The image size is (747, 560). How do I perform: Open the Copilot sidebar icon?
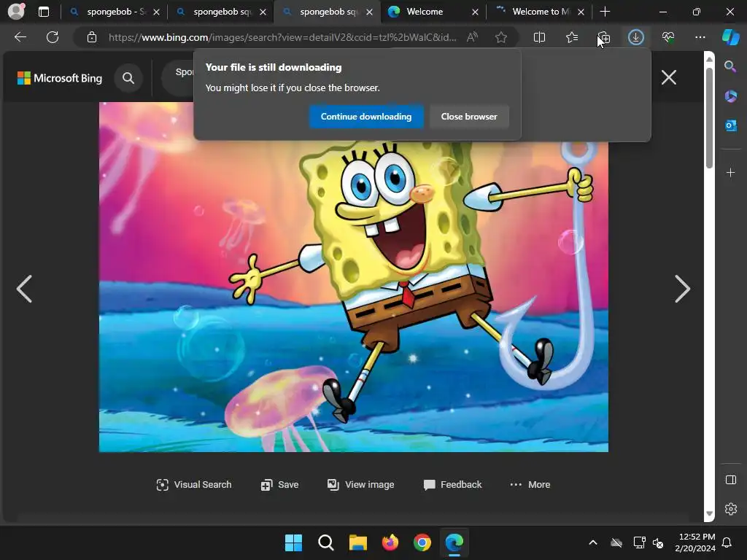point(731,37)
